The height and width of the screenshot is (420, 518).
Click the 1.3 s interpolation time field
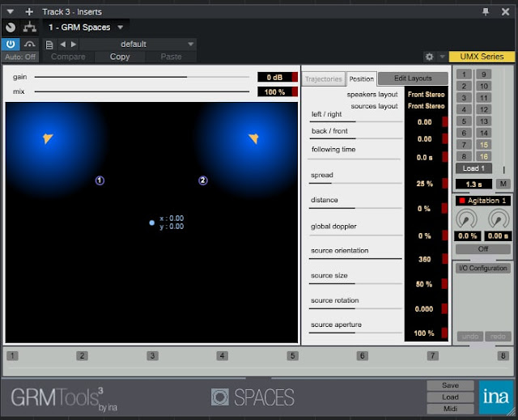tap(473, 185)
